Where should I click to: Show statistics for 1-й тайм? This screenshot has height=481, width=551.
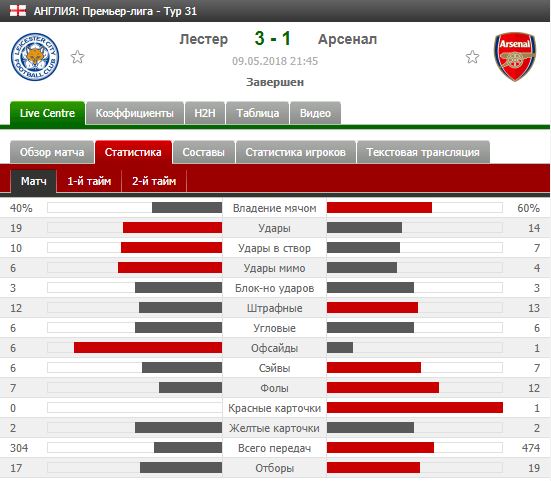[x=89, y=181]
